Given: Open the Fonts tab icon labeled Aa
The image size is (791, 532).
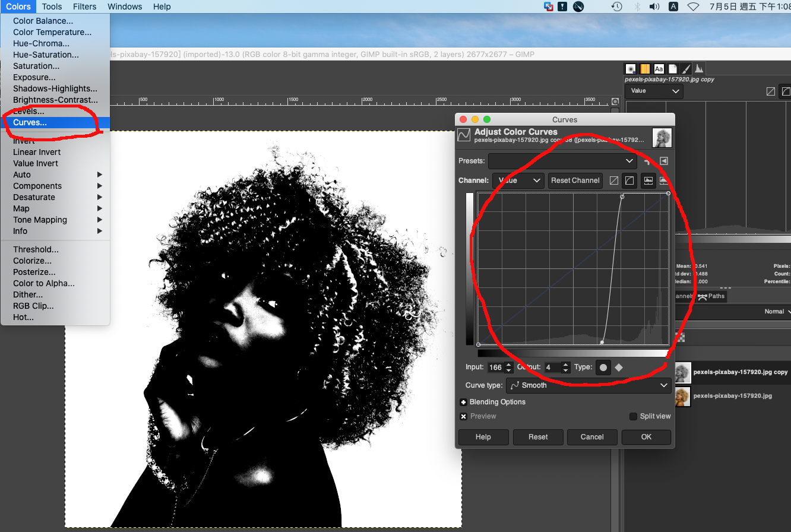Looking at the screenshot, I should point(659,69).
